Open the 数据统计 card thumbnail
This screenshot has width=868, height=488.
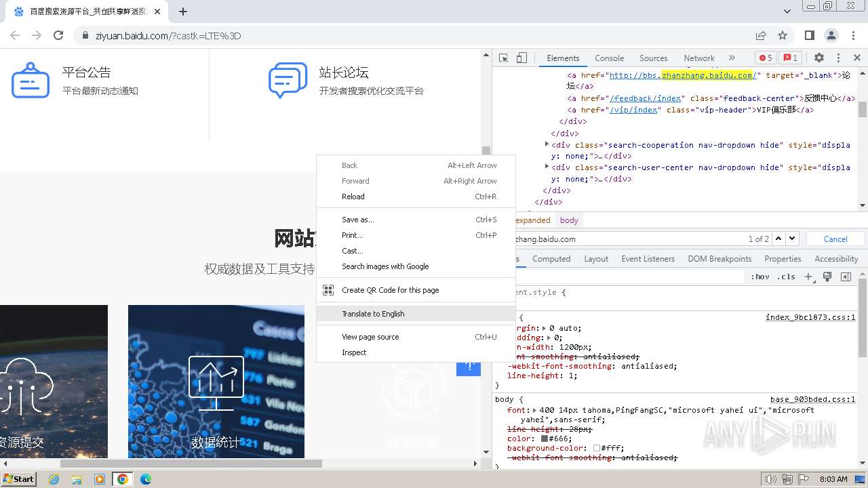point(216,382)
